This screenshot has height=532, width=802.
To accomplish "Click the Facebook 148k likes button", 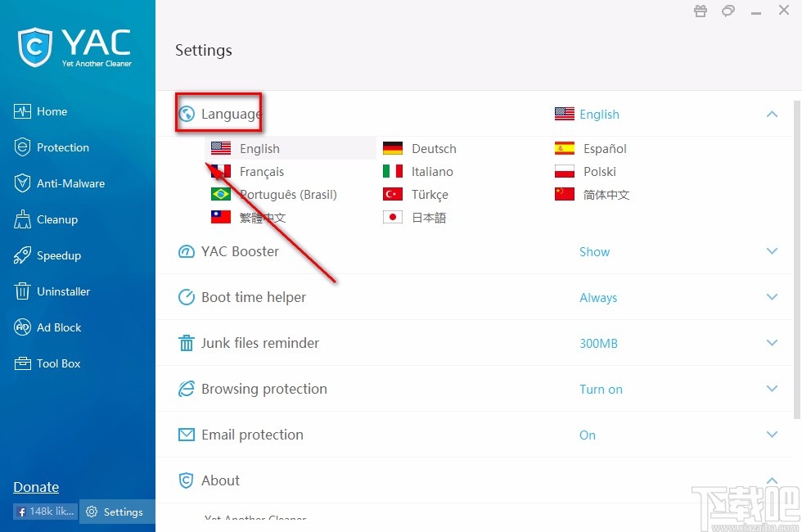I will coord(46,511).
